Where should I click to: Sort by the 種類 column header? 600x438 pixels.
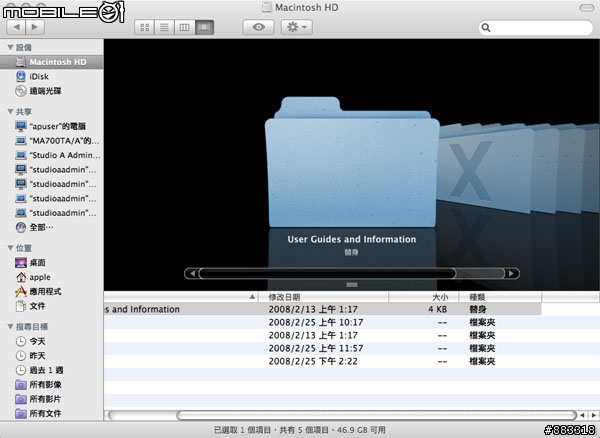click(x=500, y=297)
